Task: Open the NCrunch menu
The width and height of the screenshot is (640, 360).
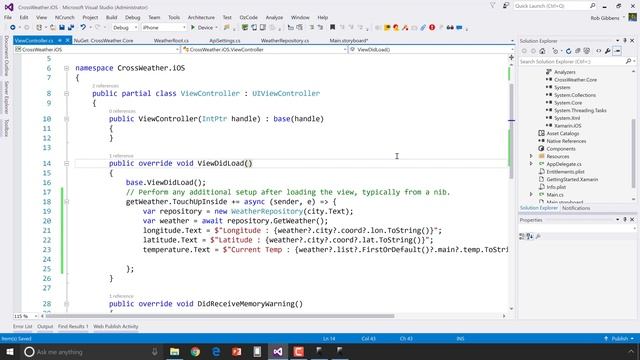Action: (64, 18)
